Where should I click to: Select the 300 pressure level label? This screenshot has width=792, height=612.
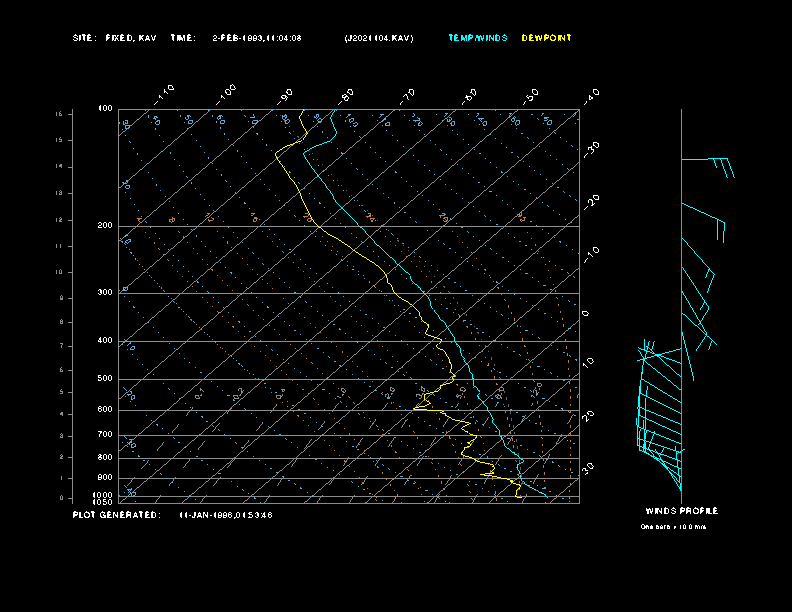105,293
